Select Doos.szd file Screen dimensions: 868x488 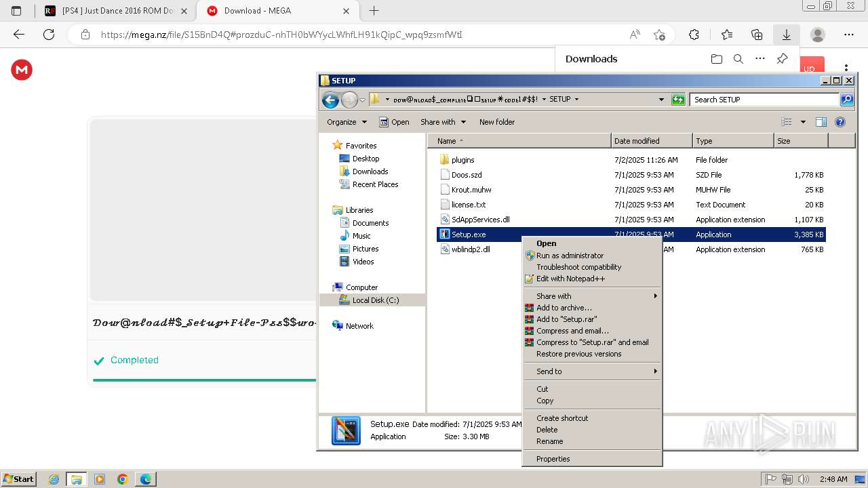[467, 175]
